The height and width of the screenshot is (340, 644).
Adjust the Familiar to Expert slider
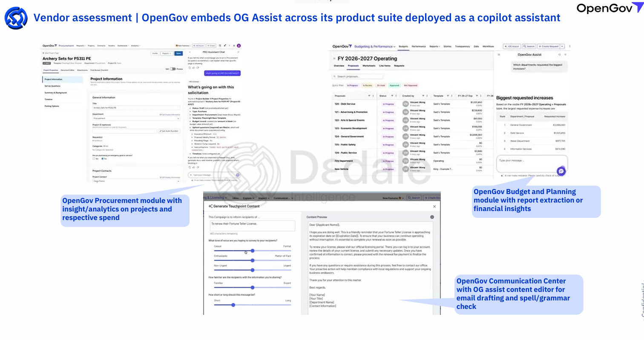(x=253, y=288)
